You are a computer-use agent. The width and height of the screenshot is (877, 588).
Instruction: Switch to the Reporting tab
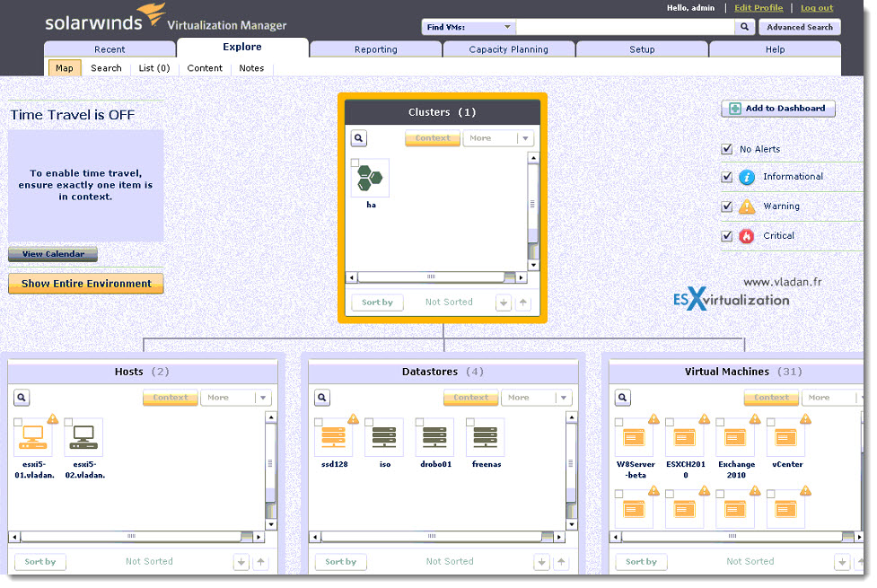coord(376,49)
